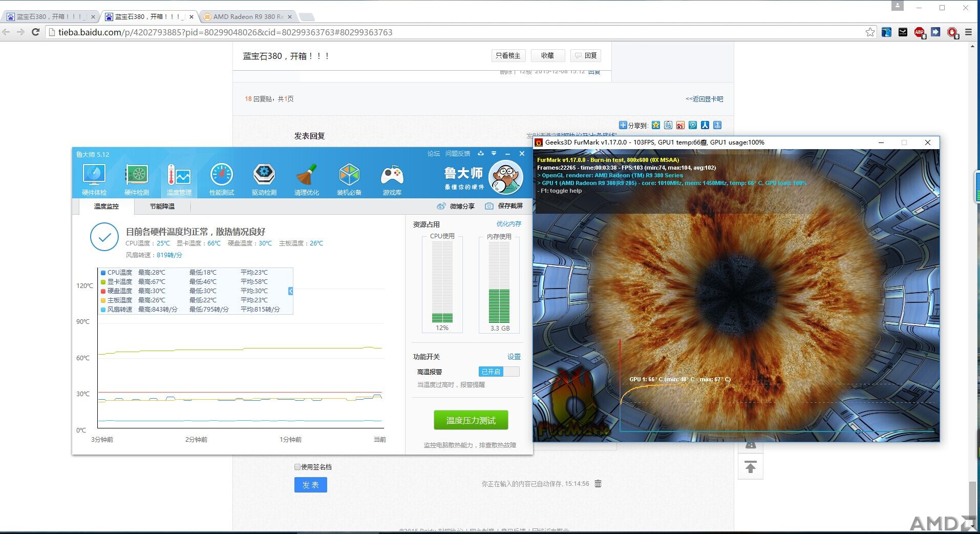Image resolution: width=980 pixels, height=534 pixels.
Task: Open 硬件体检 hardware checkup in 鲁大师
Action: (94, 180)
